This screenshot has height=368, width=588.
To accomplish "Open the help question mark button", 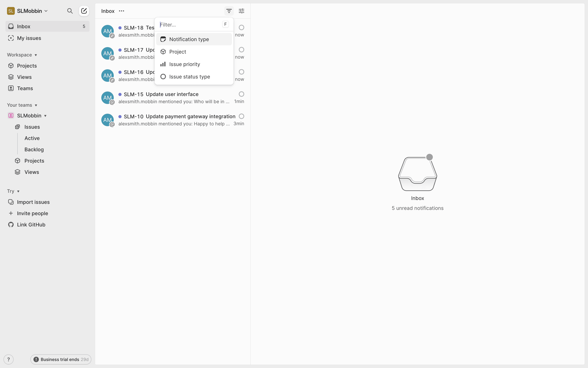I will (9, 359).
